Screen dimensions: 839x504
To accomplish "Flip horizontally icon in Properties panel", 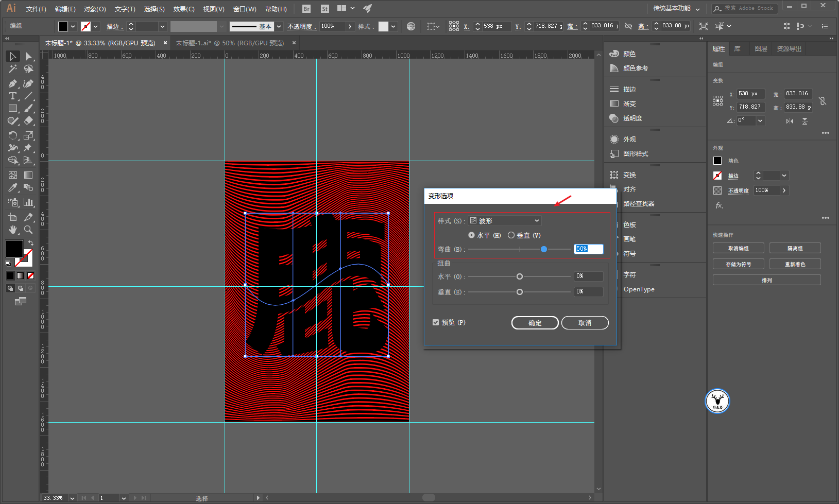I will coord(790,121).
